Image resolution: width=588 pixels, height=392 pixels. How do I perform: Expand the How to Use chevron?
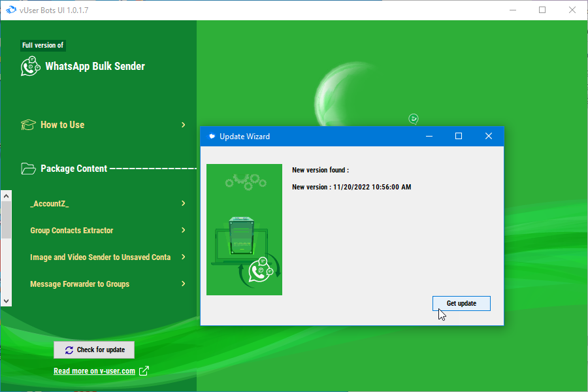tap(184, 125)
